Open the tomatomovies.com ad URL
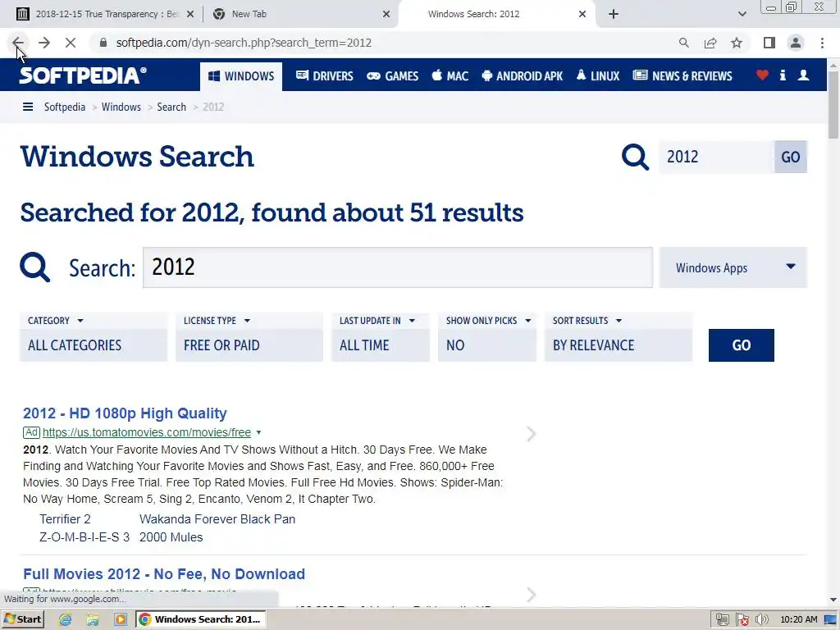This screenshot has height=630, width=840. click(147, 432)
